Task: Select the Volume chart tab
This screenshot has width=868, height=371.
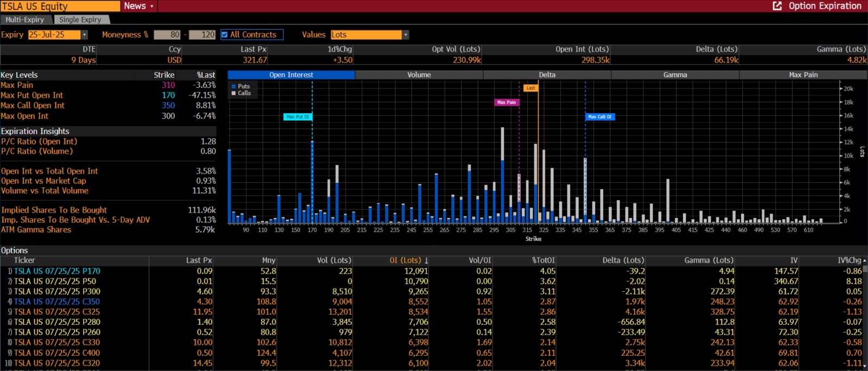Action: [x=419, y=75]
